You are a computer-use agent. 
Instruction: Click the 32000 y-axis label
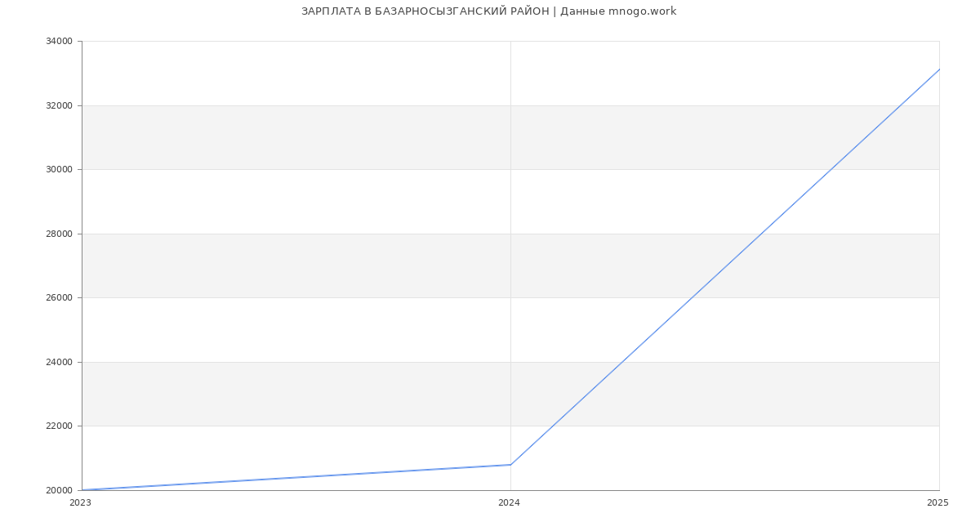(60, 105)
